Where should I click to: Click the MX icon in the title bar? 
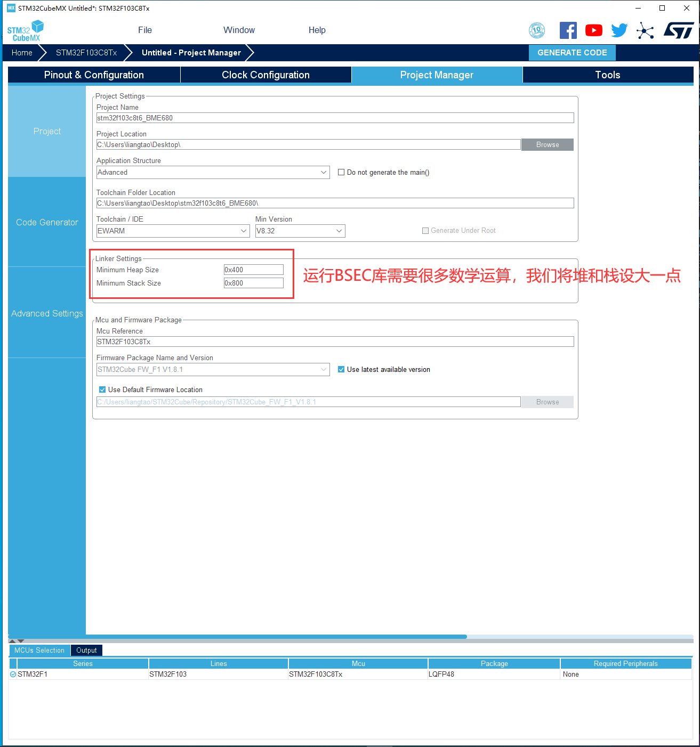click(11, 8)
